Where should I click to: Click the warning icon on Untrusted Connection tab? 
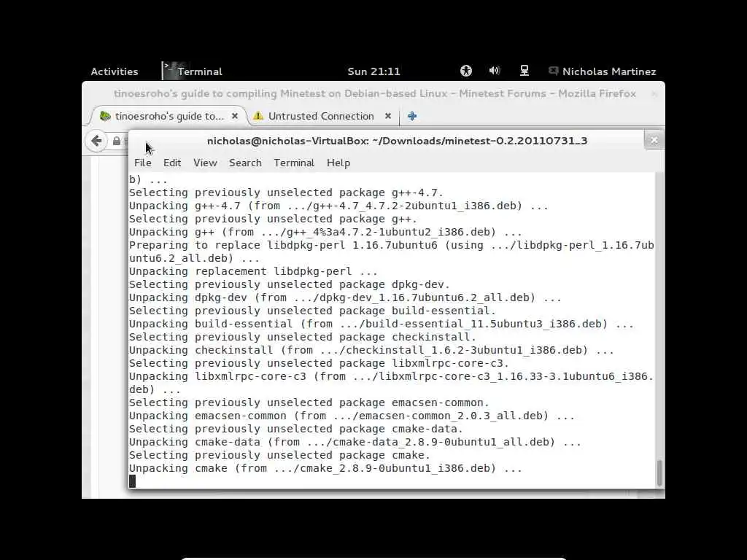point(258,116)
